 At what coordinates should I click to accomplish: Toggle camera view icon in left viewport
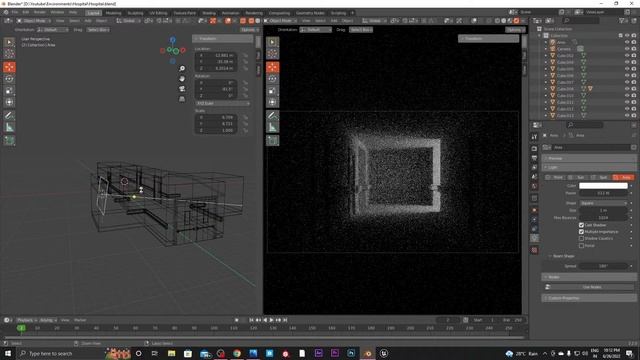click(x=182, y=89)
